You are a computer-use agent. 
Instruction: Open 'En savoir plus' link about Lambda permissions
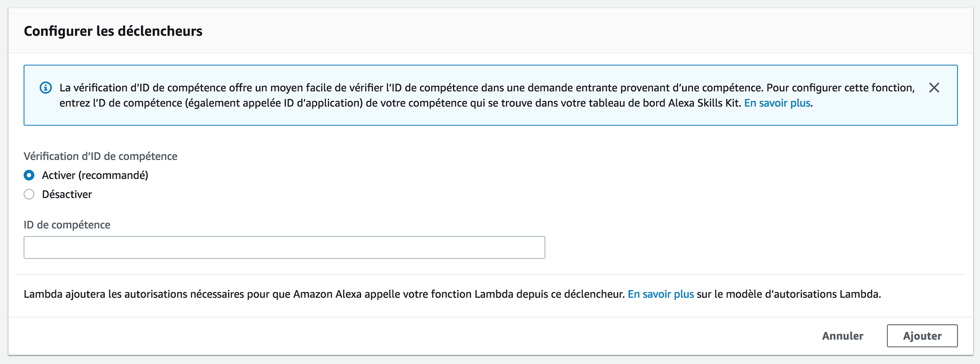[660, 294]
